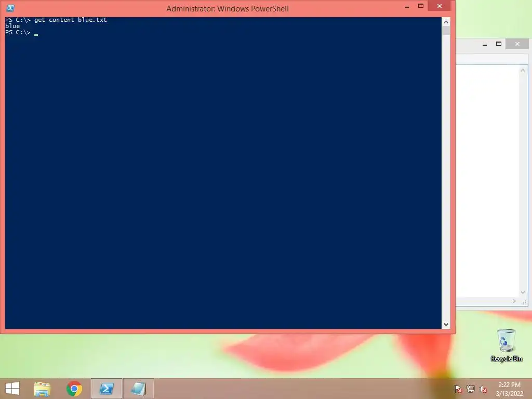Close the background window
This screenshot has height=399, width=532.
pos(517,44)
